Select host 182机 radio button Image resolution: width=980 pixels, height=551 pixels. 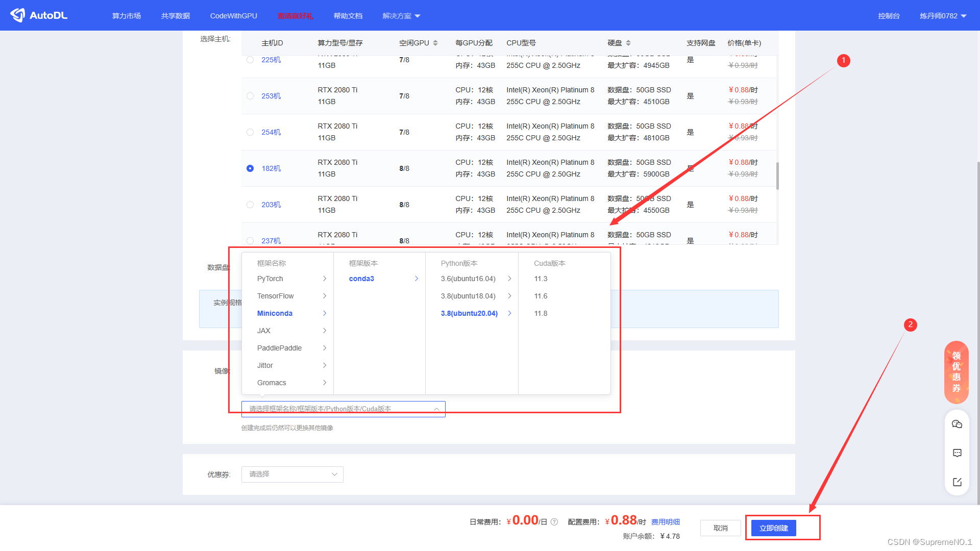click(250, 168)
